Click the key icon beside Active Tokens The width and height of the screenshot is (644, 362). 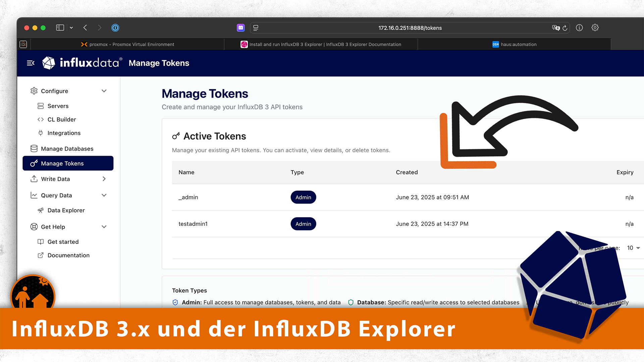tap(176, 136)
